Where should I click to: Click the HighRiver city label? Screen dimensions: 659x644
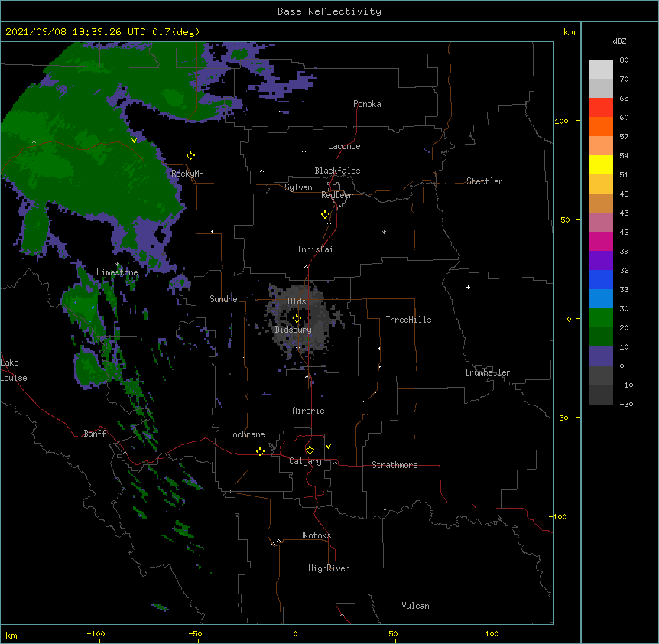tap(329, 568)
